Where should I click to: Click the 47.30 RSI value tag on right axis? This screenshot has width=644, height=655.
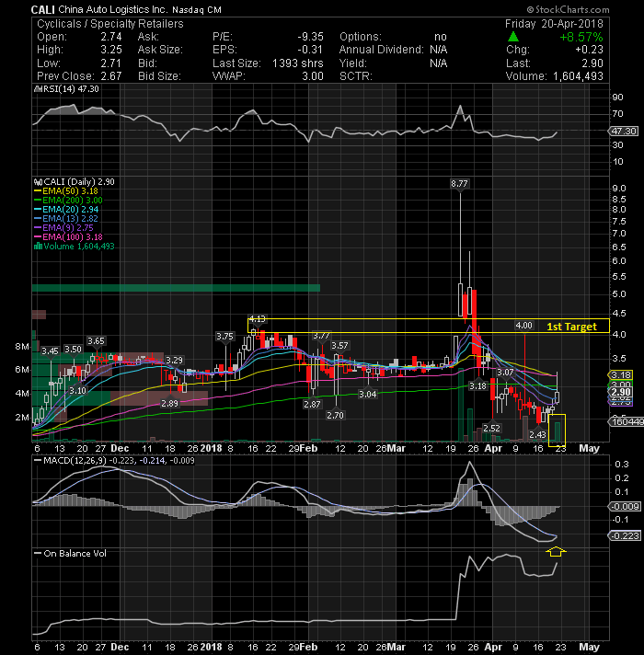point(624,132)
